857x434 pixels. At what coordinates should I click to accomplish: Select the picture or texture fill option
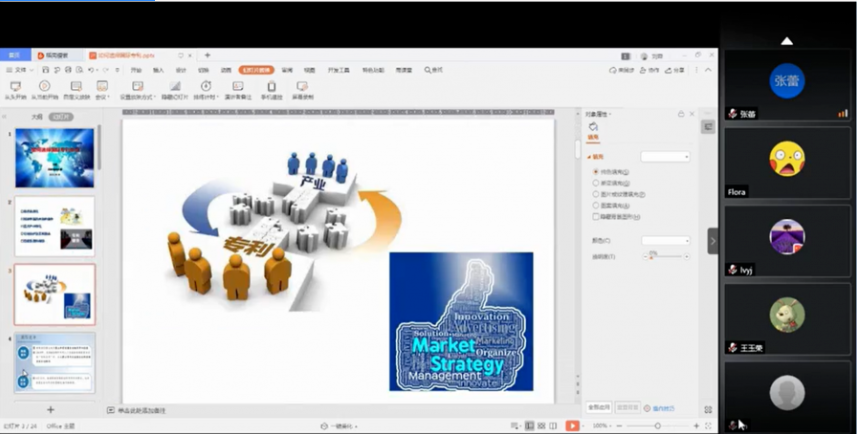[596, 194]
